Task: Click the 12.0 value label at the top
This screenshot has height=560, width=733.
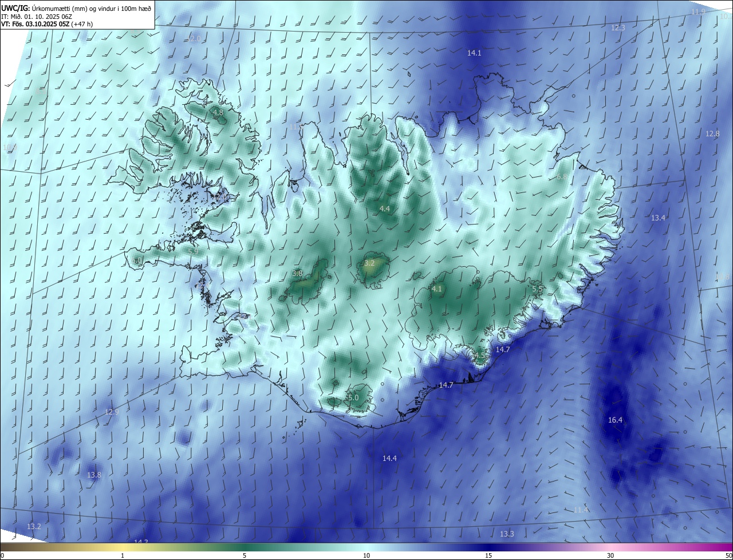Action: [194, 38]
